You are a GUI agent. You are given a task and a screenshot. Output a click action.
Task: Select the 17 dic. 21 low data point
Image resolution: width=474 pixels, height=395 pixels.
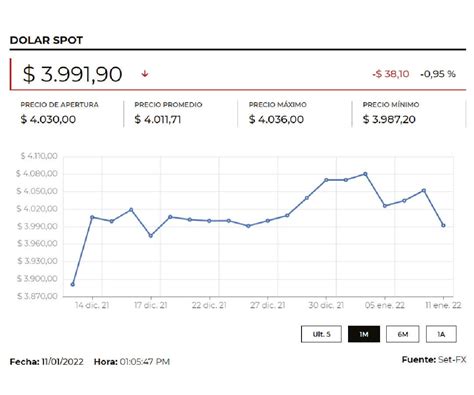(x=151, y=236)
